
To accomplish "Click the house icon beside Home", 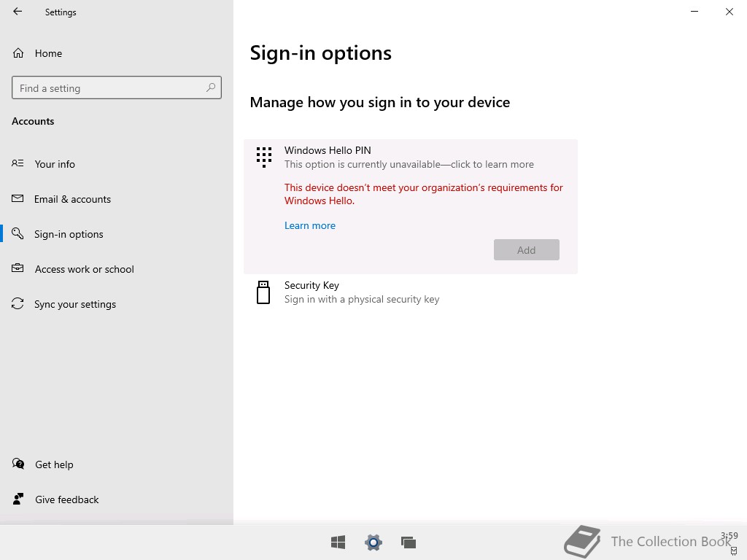I will click(x=18, y=52).
